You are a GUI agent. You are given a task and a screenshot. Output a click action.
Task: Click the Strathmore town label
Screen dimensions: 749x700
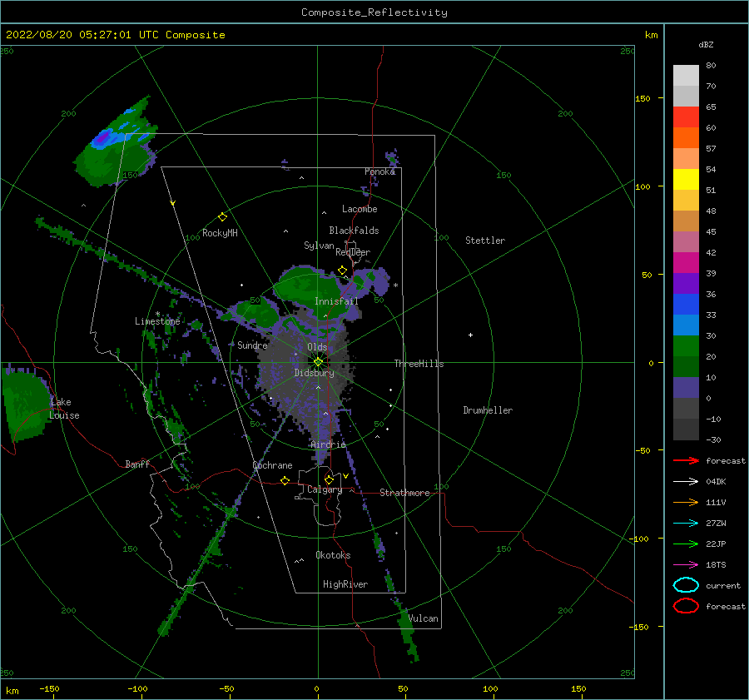coord(404,493)
